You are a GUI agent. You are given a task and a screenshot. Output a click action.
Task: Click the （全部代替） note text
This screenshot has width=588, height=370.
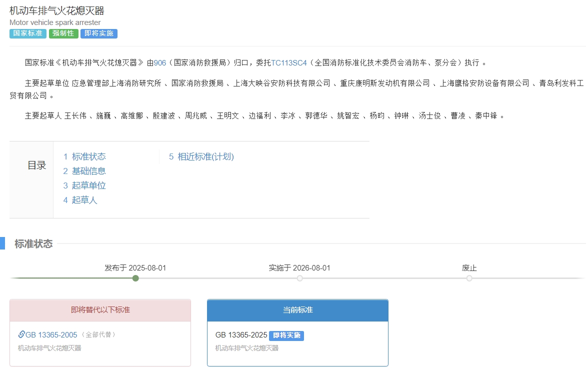tap(98, 335)
